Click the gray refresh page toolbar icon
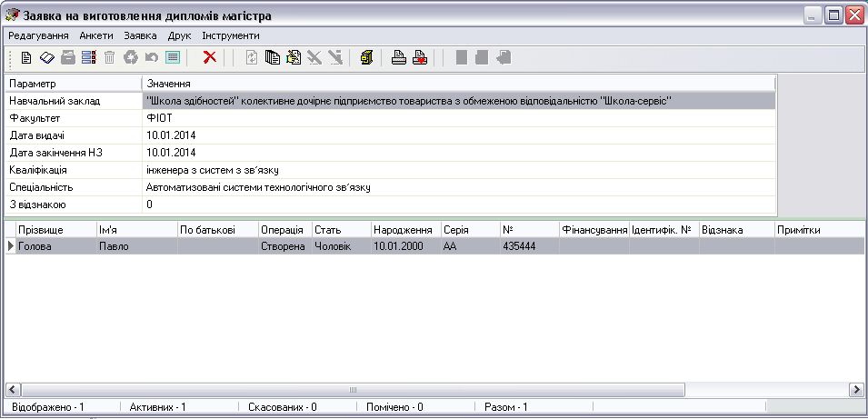Image resolution: width=868 pixels, height=419 pixels. coord(252,57)
